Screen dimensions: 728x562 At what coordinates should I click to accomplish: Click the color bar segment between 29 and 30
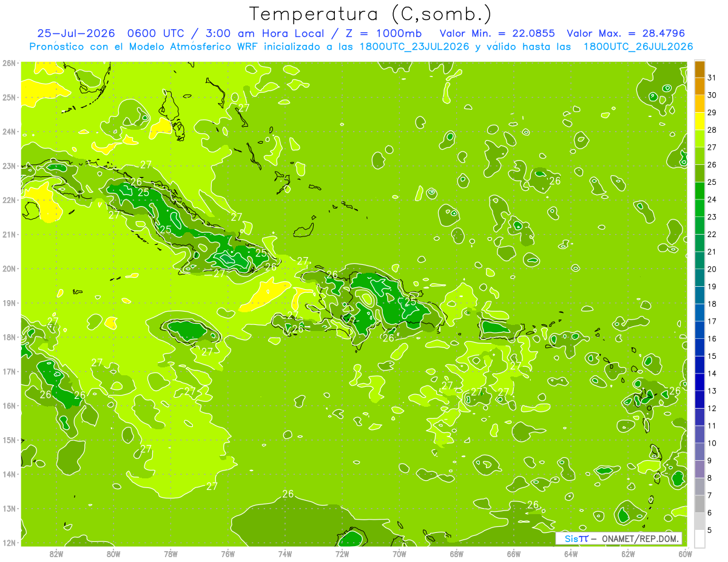tap(699, 104)
